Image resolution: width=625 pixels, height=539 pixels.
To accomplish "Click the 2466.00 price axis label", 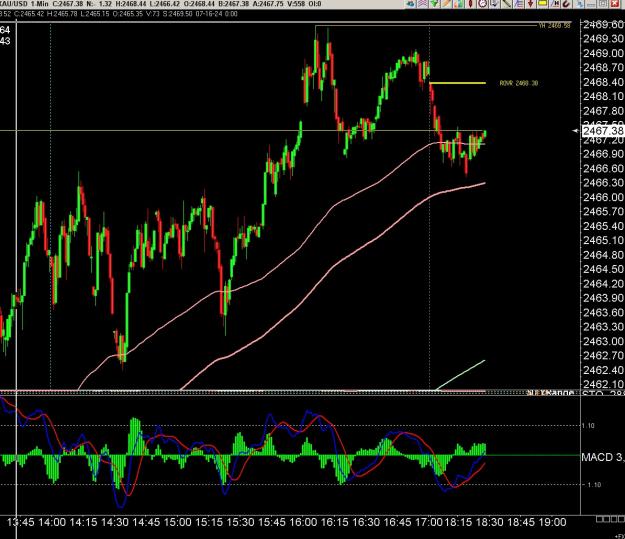I will [603, 197].
